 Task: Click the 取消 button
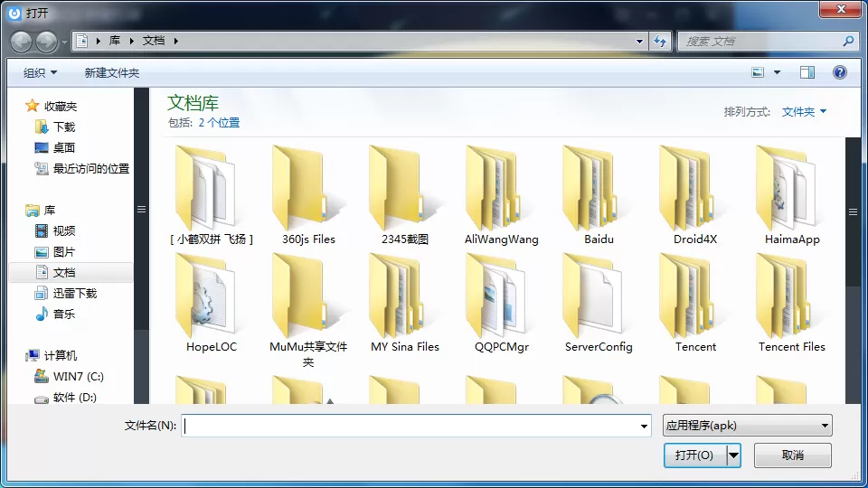tap(793, 455)
